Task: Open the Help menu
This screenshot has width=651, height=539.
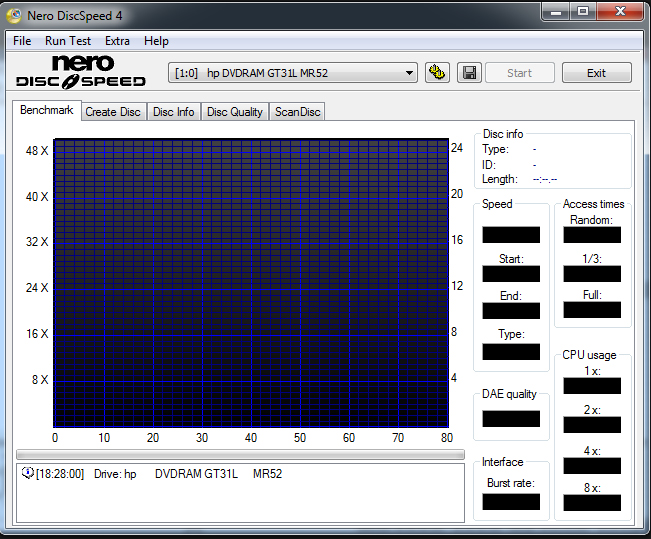Action: pyautogui.click(x=156, y=41)
